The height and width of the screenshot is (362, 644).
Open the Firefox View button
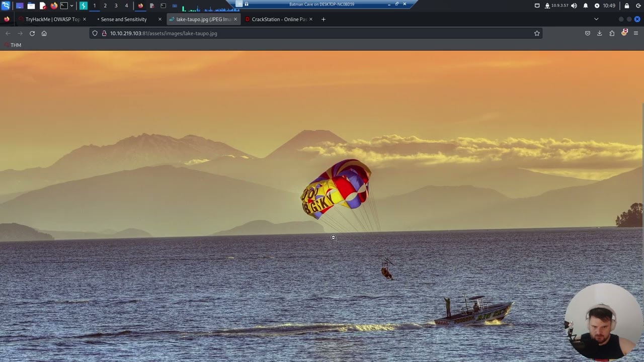point(7,19)
